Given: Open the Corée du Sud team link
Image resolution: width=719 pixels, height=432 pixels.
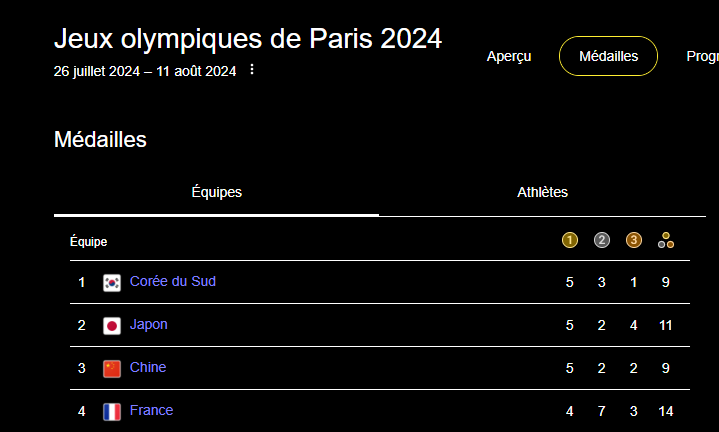Looking at the screenshot, I should pos(173,282).
